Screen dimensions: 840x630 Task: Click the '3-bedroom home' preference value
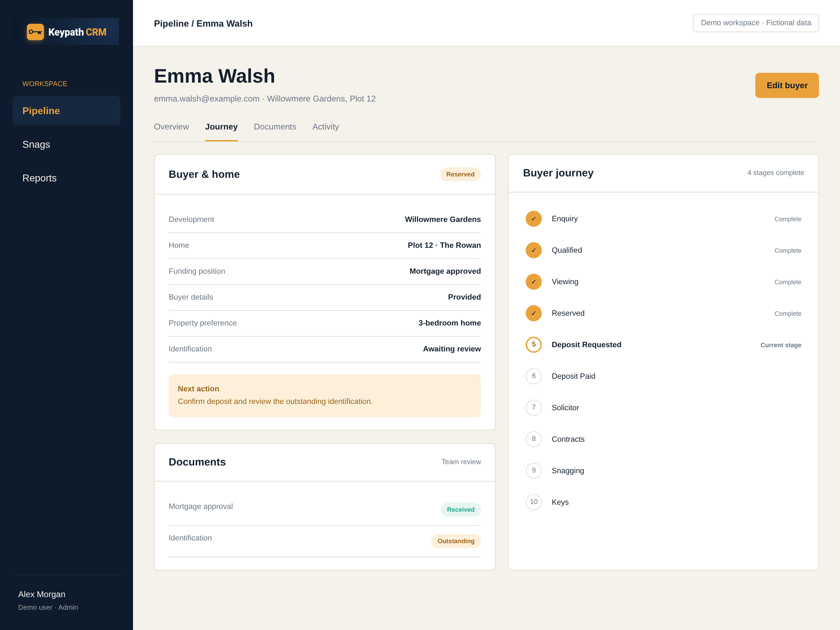(x=450, y=323)
